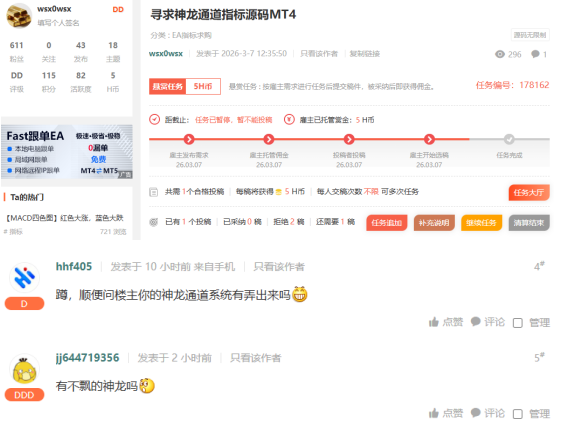Like hhf405's reply with thumbs-up 点赞
567x430 pixels.
(x=446, y=322)
